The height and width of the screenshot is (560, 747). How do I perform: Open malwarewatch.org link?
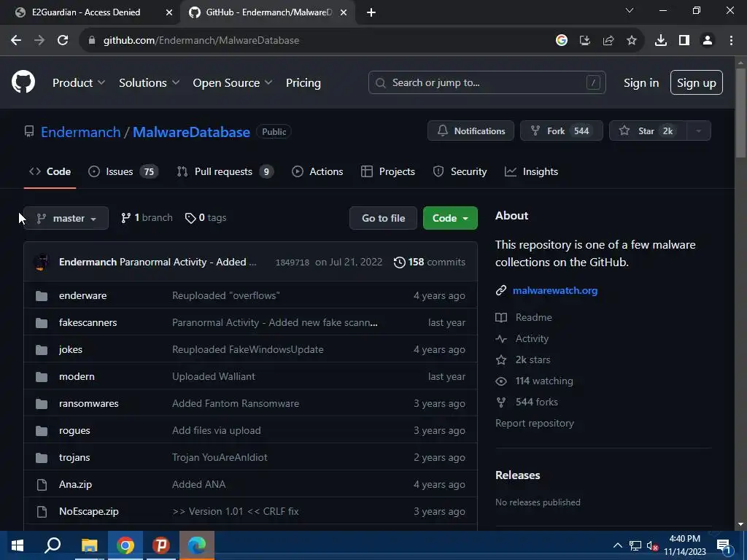point(554,290)
